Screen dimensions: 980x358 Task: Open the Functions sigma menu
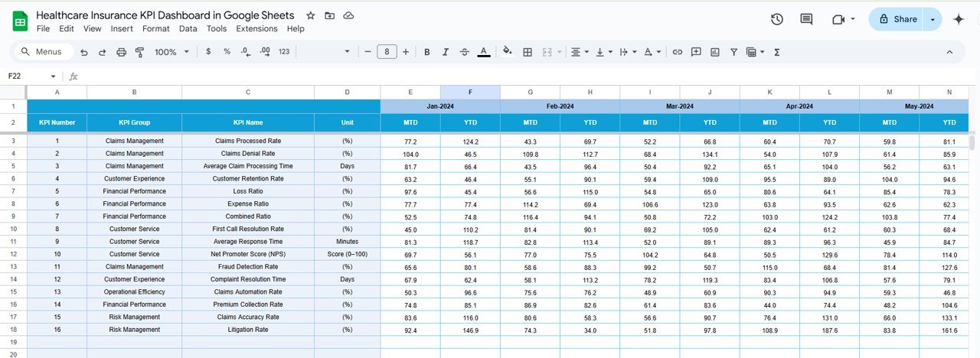point(777,52)
